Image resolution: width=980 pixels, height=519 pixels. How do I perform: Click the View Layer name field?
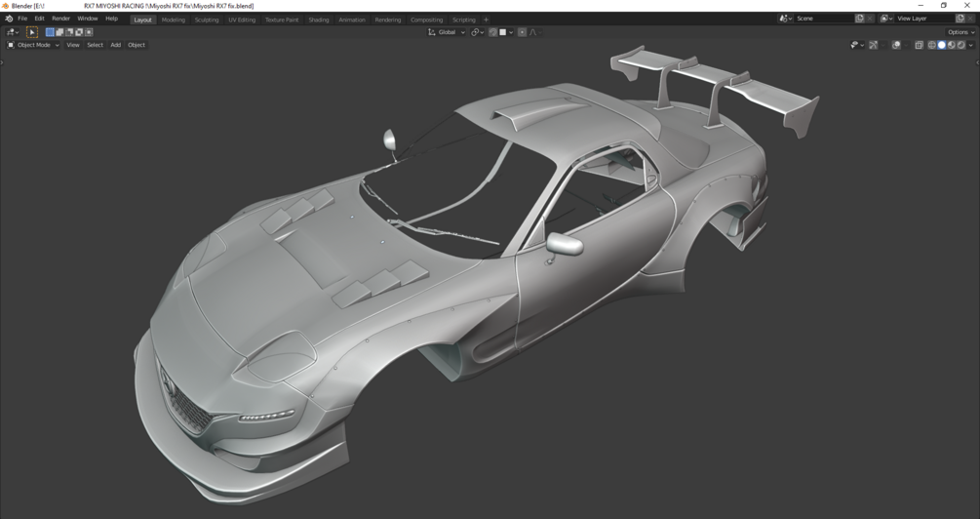[x=924, y=19]
